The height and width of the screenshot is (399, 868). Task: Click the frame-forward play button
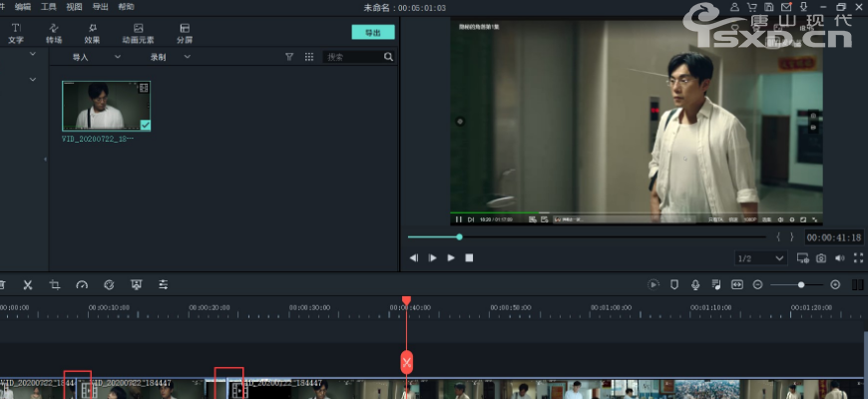432,258
